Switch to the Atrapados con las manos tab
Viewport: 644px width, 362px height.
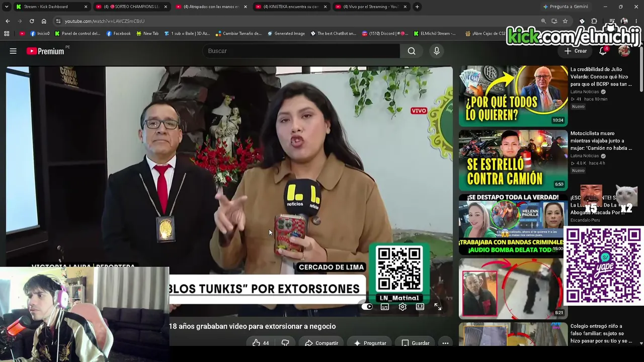click(x=211, y=7)
